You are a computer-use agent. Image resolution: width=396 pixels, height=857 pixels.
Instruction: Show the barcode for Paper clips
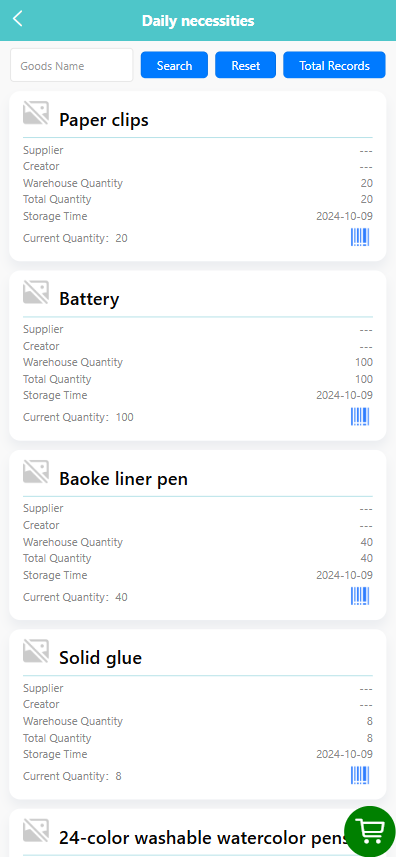point(360,237)
